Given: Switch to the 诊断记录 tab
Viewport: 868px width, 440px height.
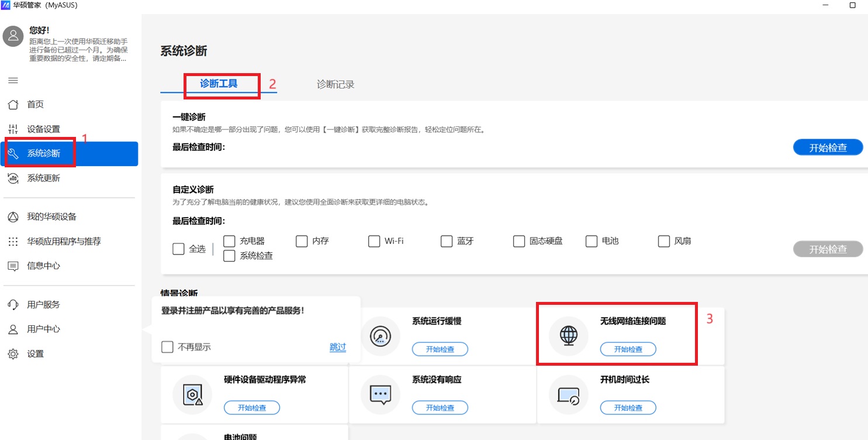Looking at the screenshot, I should point(335,84).
